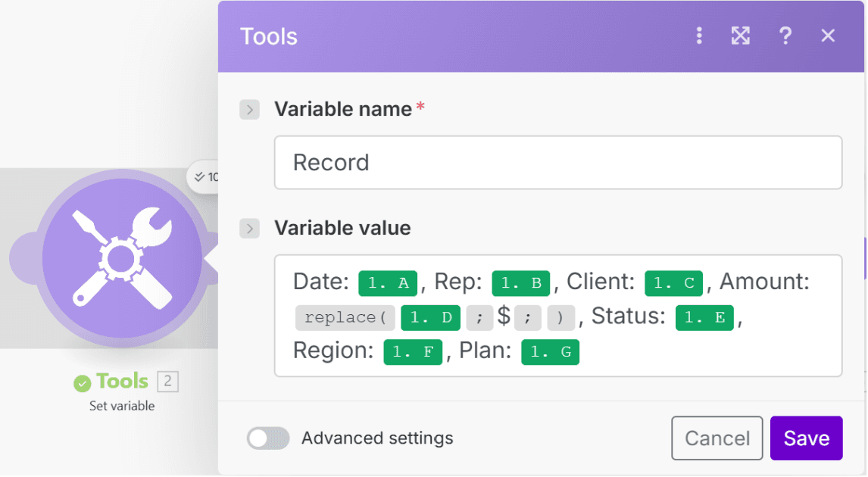
Task: Click the module number 2 badge
Action: click(x=168, y=382)
